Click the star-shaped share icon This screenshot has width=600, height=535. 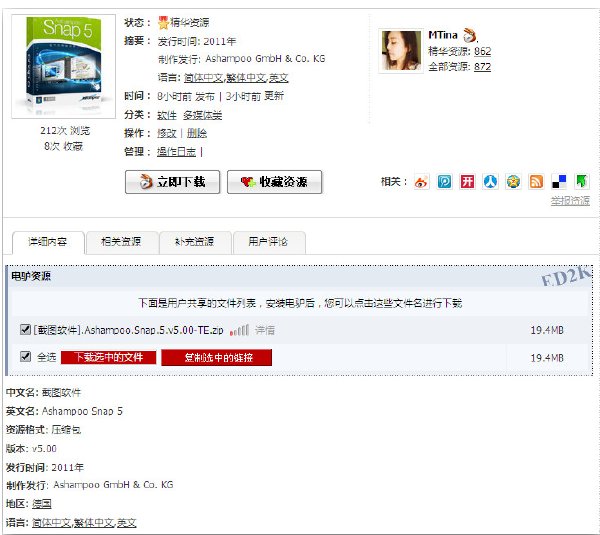click(x=513, y=181)
